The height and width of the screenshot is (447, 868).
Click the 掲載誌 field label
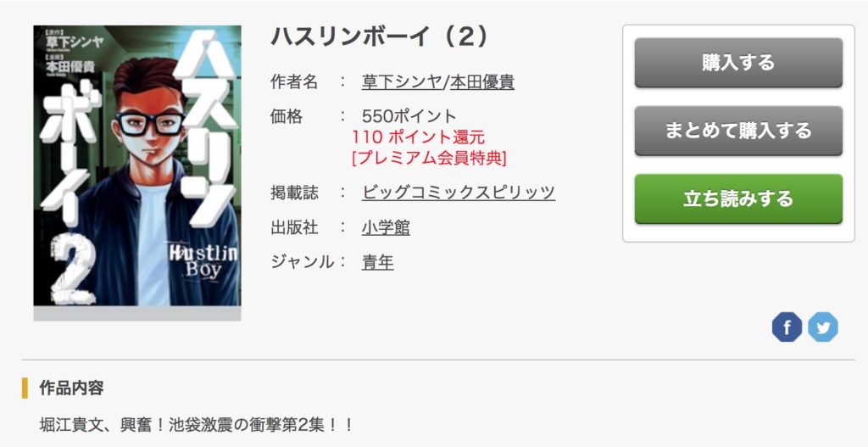coord(294,193)
